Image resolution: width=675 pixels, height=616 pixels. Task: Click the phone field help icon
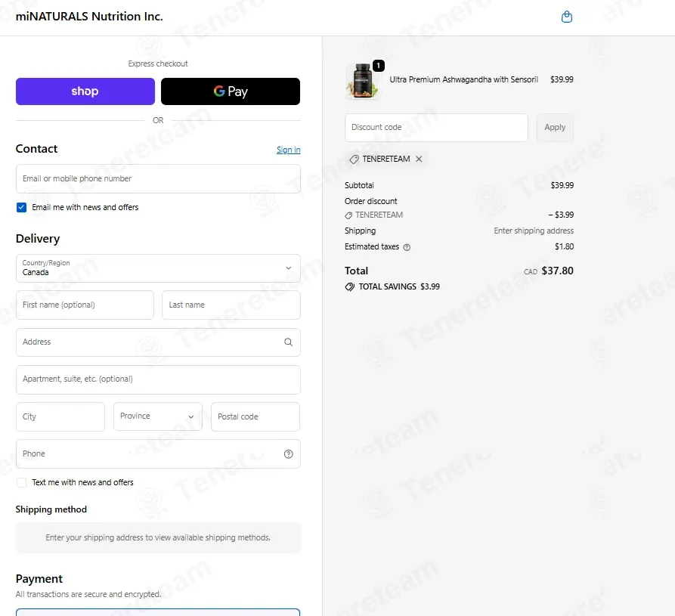[289, 453]
